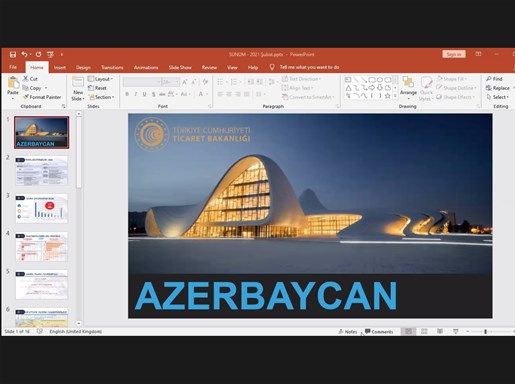Open the Design ribbon tab

click(x=83, y=67)
